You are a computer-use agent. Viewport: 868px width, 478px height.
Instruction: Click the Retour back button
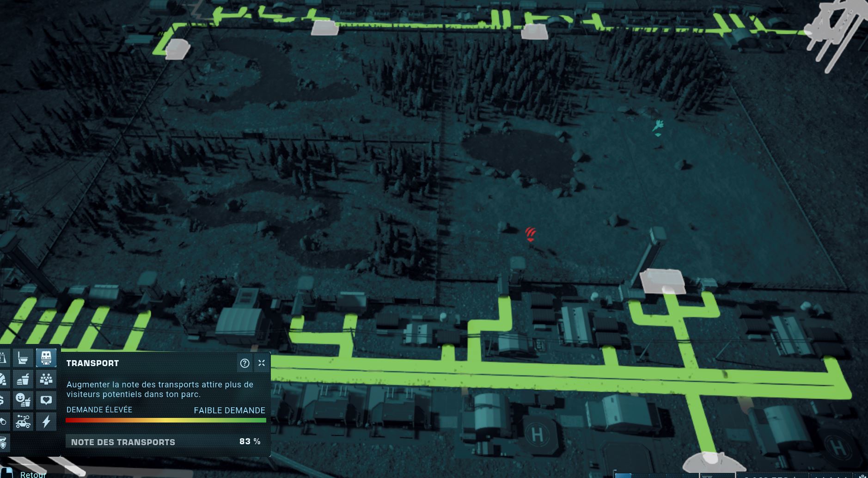coord(32,474)
